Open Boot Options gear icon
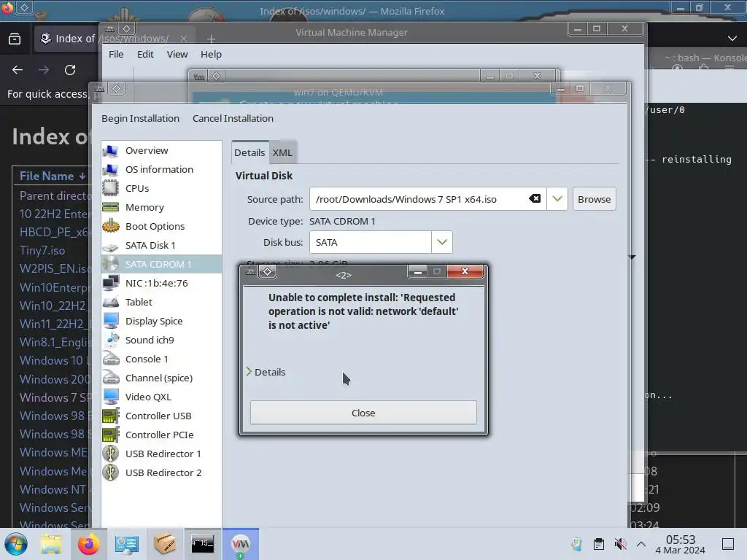 point(111,226)
